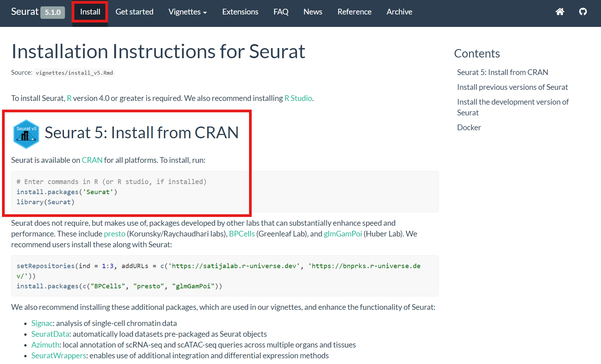This screenshot has height=364, width=601.
Task: Open the Extensions nav item
Action: click(x=240, y=12)
